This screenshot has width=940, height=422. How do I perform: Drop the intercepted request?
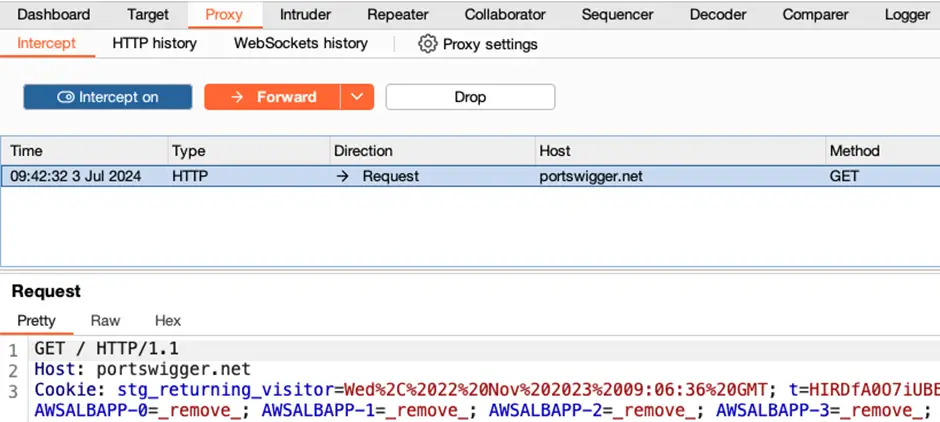[x=470, y=97]
